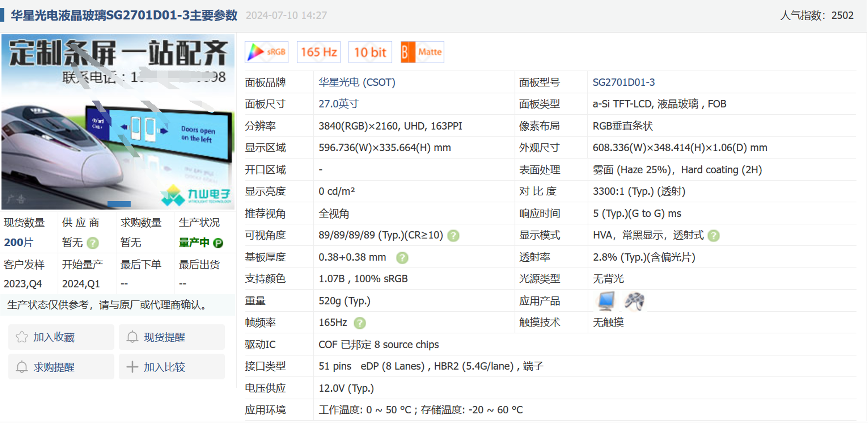Click the Matte surface badge
The height and width of the screenshot is (423, 868).
coord(422,52)
